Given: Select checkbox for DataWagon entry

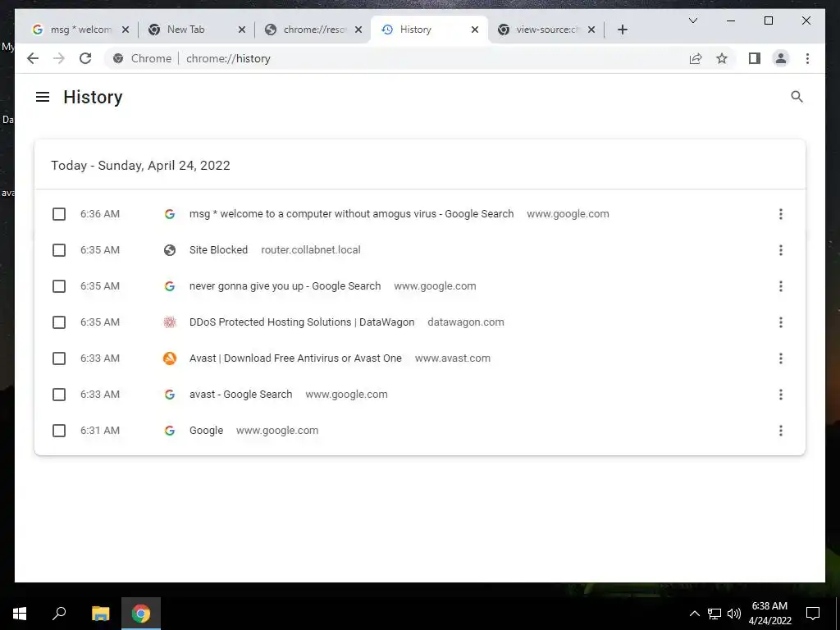Looking at the screenshot, I should click(x=59, y=322).
